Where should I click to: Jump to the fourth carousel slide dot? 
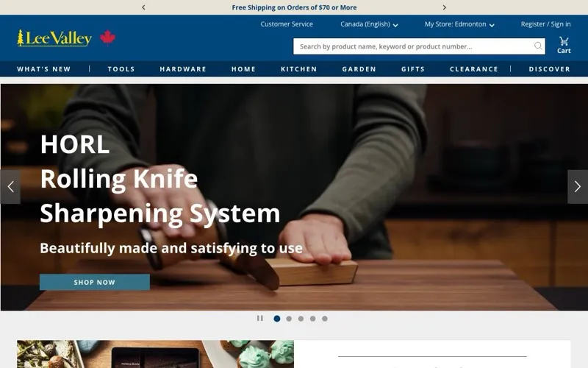[x=313, y=319]
